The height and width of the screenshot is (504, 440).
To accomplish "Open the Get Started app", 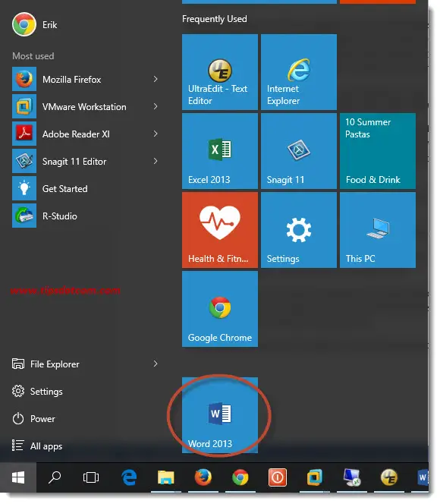I will (x=86, y=188).
